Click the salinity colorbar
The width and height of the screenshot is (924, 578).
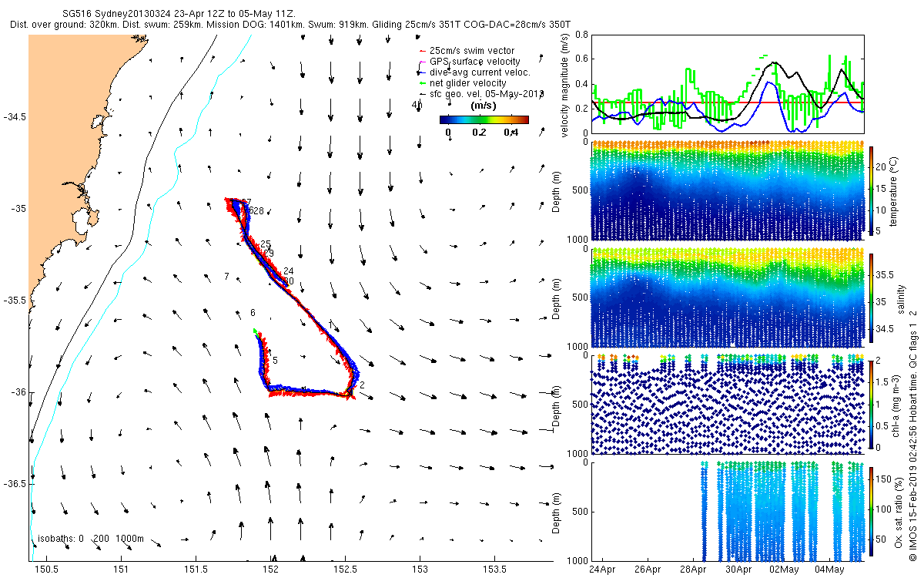(872, 297)
